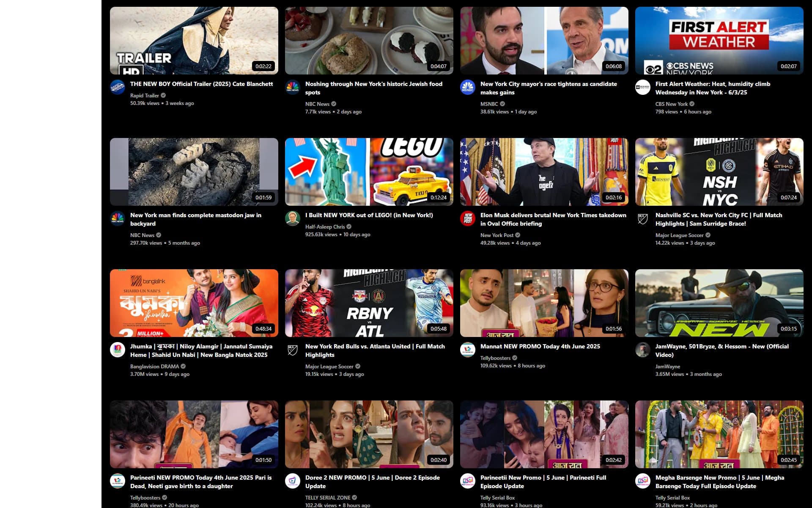The width and height of the screenshot is (812, 508).
Task: Click Tellyboosters avatar beside Parineeti promo
Action: click(x=118, y=481)
